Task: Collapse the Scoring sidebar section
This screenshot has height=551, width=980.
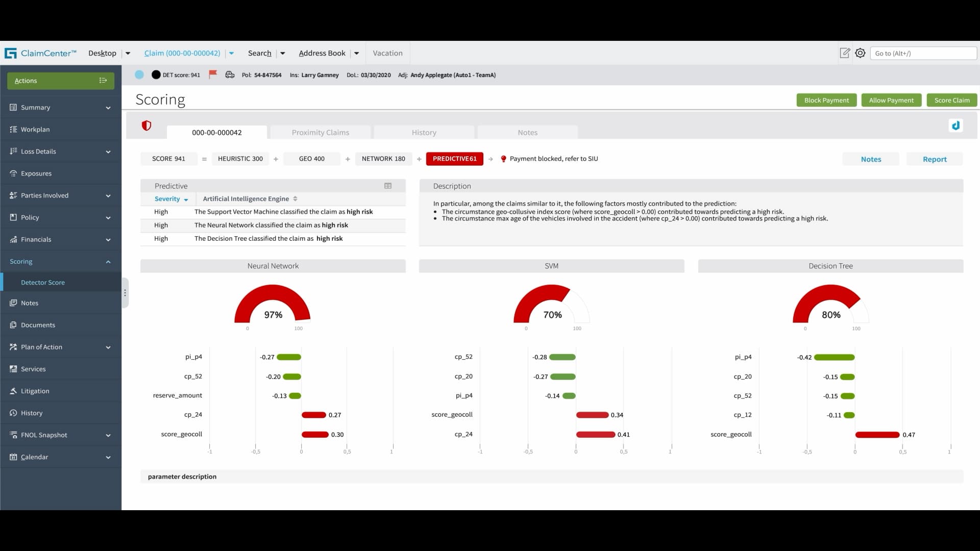Action: [x=108, y=262]
